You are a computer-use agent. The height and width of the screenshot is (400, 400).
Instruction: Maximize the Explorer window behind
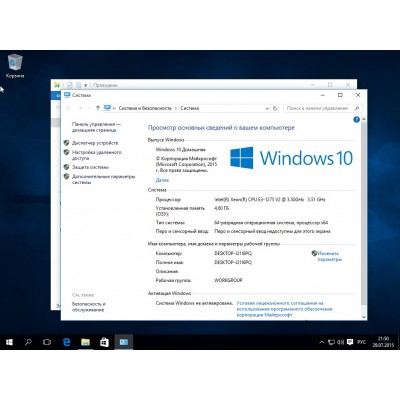click(330, 85)
